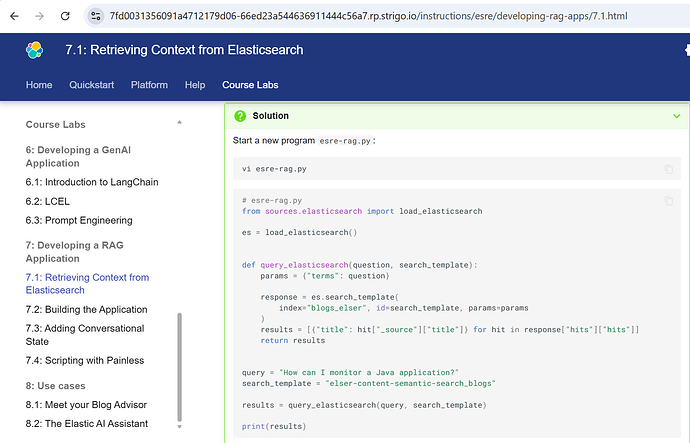Image resolution: width=690 pixels, height=443 pixels.
Task: Collapse the Solution panel with its chevron
Action: (676, 116)
